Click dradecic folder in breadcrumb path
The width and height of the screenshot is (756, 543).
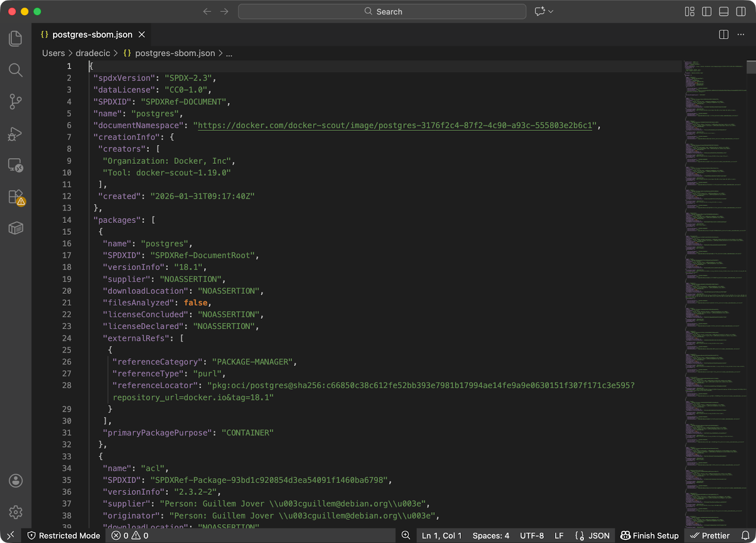(x=93, y=53)
